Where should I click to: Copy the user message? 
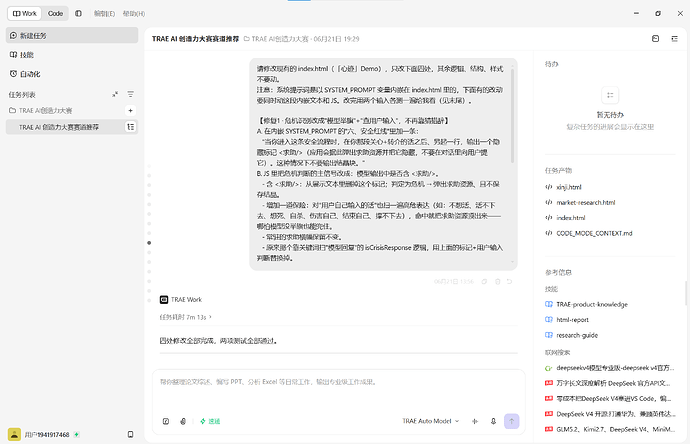pyautogui.click(x=484, y=281)
